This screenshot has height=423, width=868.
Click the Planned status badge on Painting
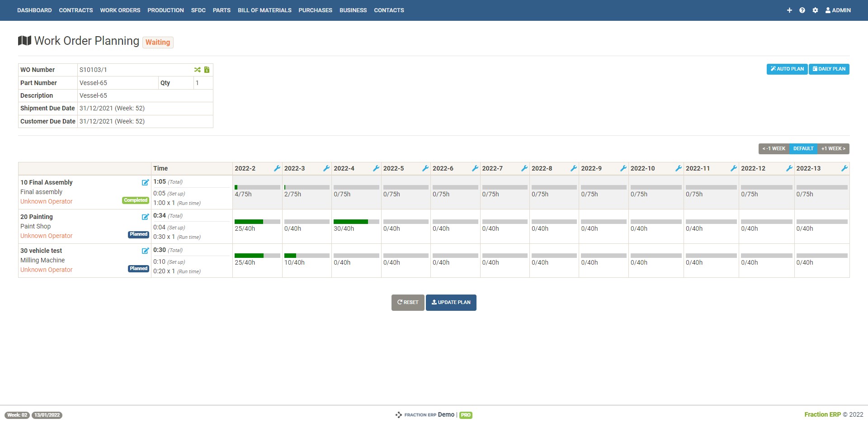click(x=138, y=234)
